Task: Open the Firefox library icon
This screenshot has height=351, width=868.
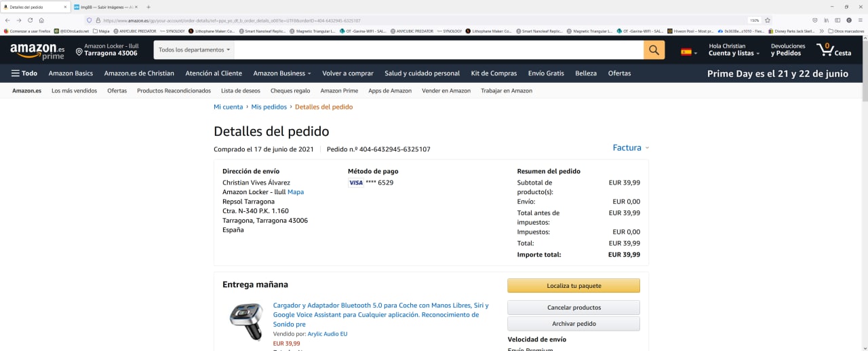Action: coord(827,20)
